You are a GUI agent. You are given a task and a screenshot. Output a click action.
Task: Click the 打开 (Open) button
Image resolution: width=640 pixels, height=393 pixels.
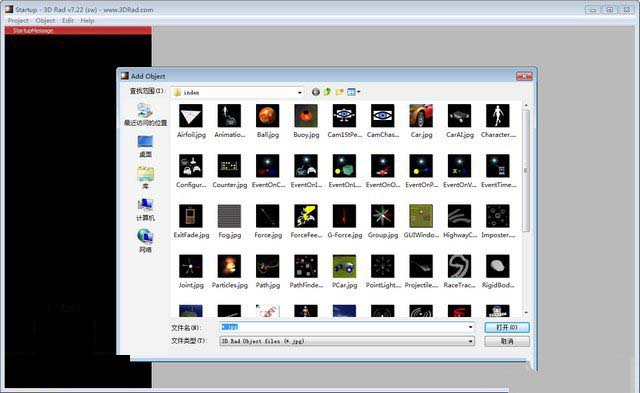coord(507,327)
